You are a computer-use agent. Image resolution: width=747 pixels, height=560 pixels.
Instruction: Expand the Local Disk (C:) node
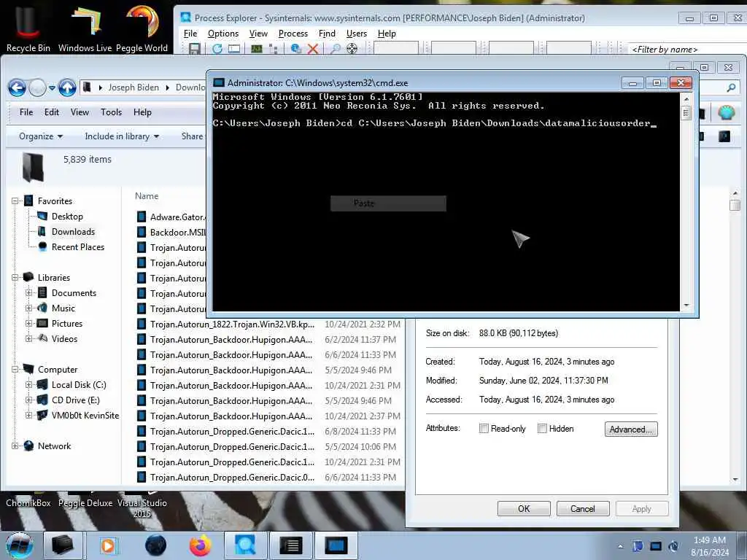coord(28,385)
